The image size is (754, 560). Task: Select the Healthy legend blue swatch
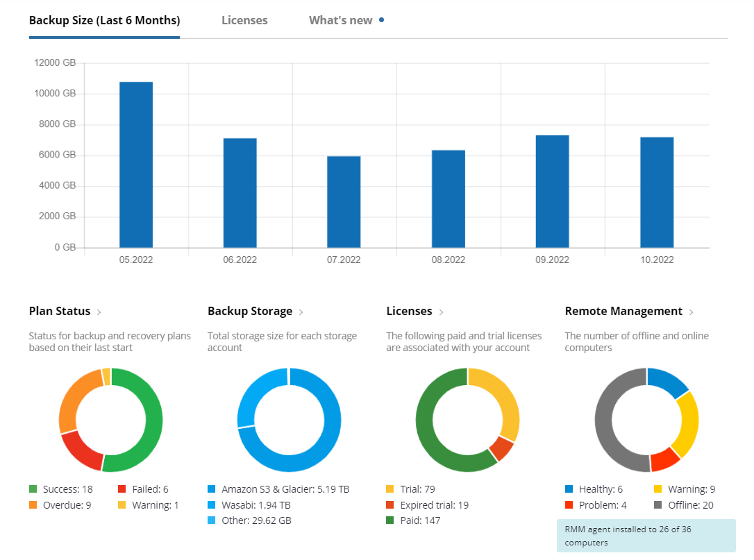tap(569, 489)
